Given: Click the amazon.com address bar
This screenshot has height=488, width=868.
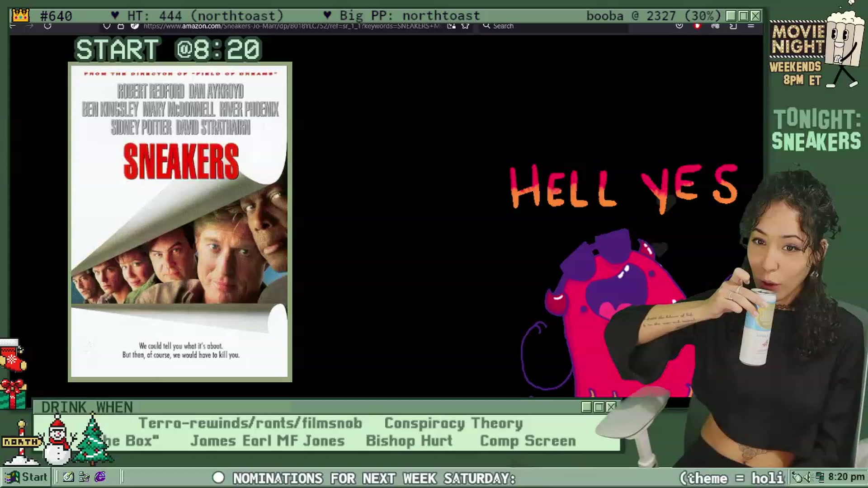Looking at the screenshot, I should (292, 26).
